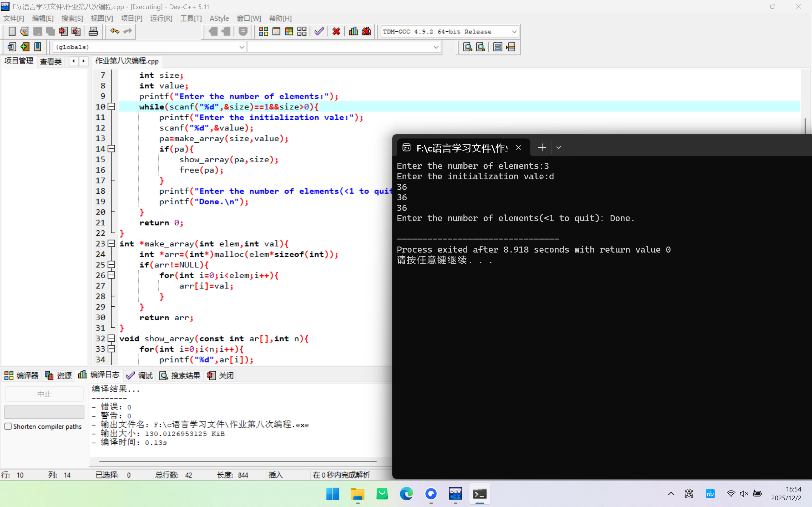Add a new console tab with plus
The image size is (812, 507).
coord(542,148)
